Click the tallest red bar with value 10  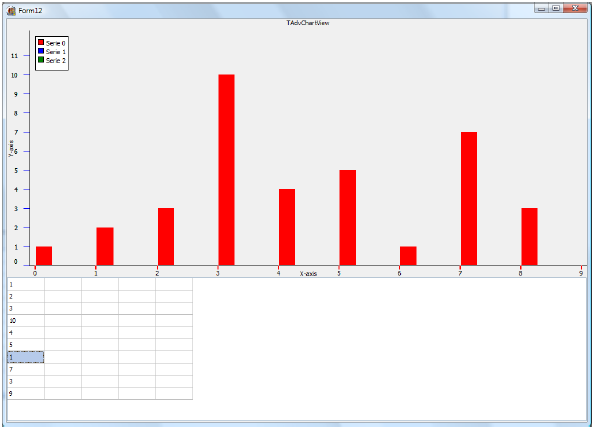(226, 170)
